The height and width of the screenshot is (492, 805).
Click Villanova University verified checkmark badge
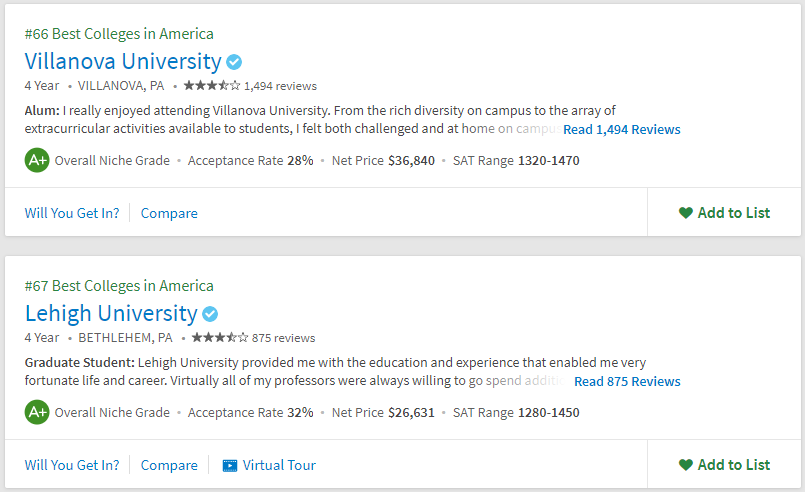pyautogui.click(x=234, y=62)
